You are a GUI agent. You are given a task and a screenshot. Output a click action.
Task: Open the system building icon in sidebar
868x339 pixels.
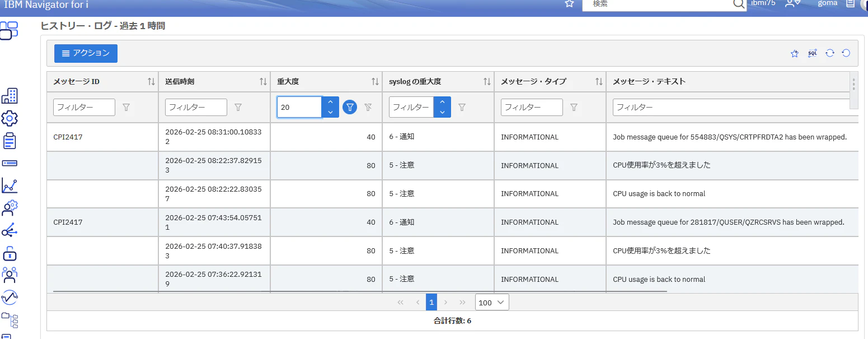click(x=10, y=96)
